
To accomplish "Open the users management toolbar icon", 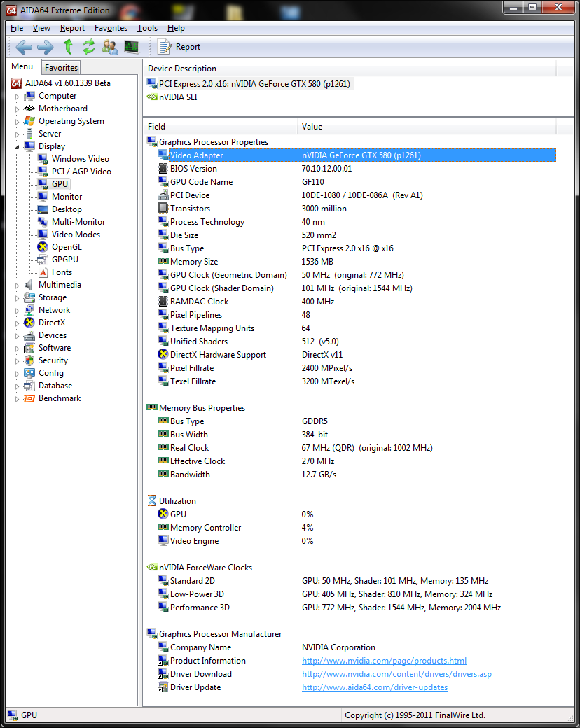I will (x=110, y=47).
